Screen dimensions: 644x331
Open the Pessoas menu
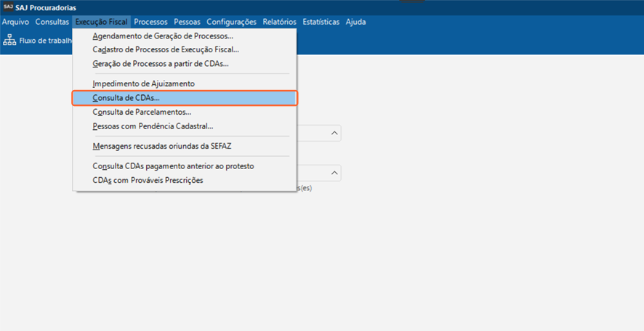[187, 23]
